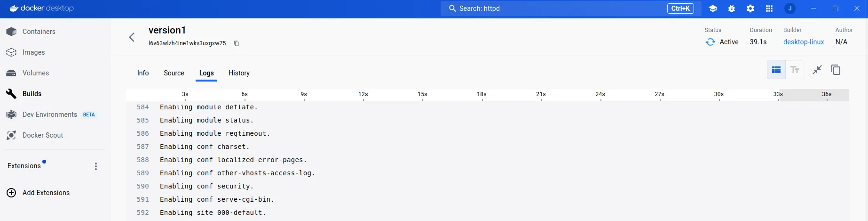Go back with the left arrow
Viewport: 868px width, 221px height.
point(132,37)
